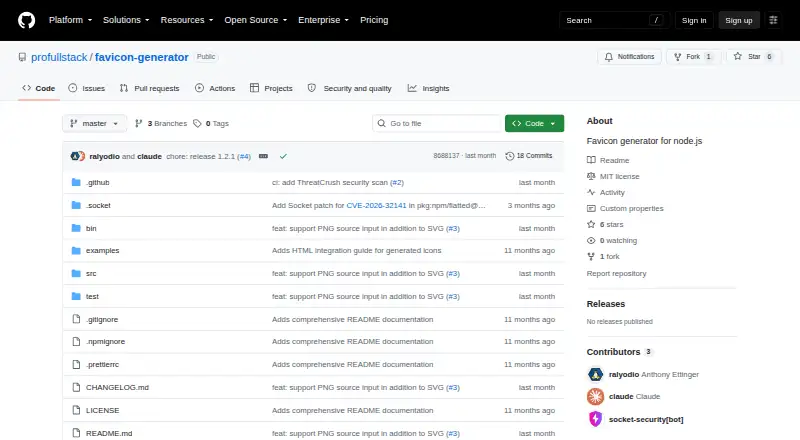Click ralyodio contributor avatar
This screenshot has height=440, width=800.
pos(595,374)
